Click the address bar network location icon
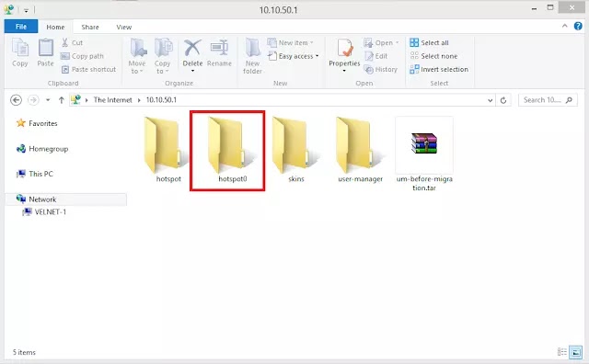Viewport: 589px width, 364px height. (75, 100)
